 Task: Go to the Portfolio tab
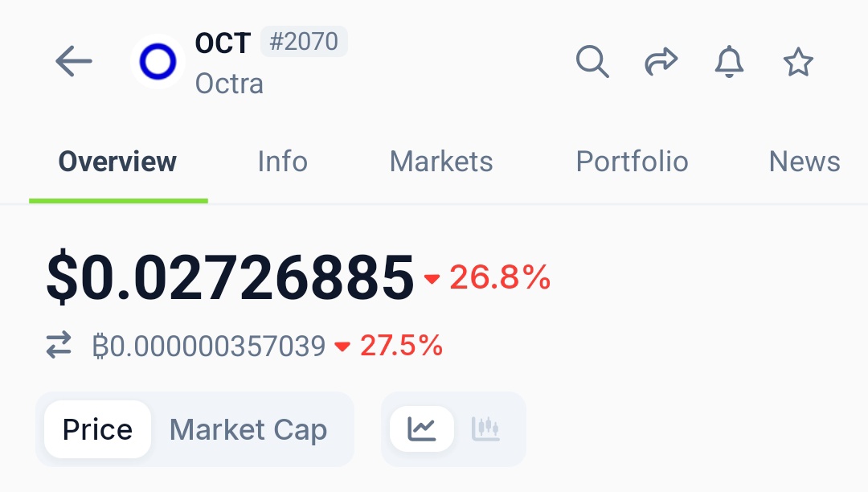(632, 162)
